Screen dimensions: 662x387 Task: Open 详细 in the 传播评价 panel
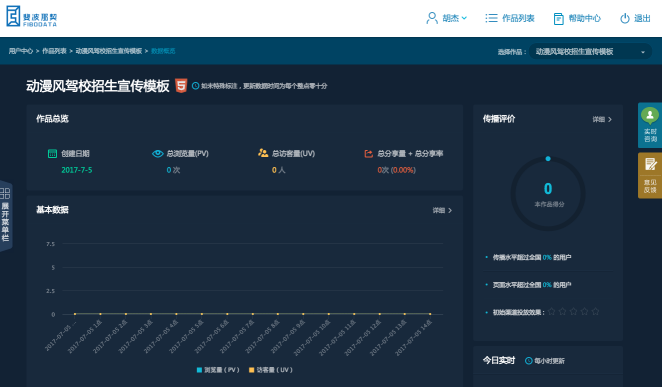pos(602,119)
